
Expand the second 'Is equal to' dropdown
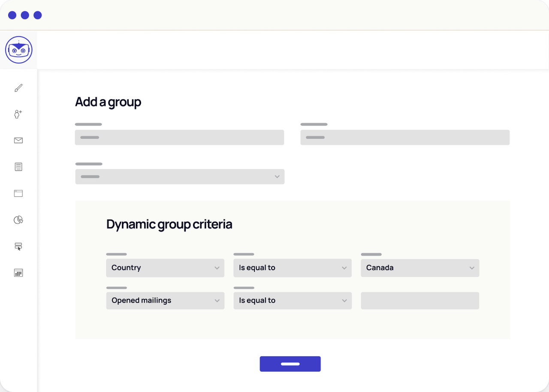(x=293, y=301)
